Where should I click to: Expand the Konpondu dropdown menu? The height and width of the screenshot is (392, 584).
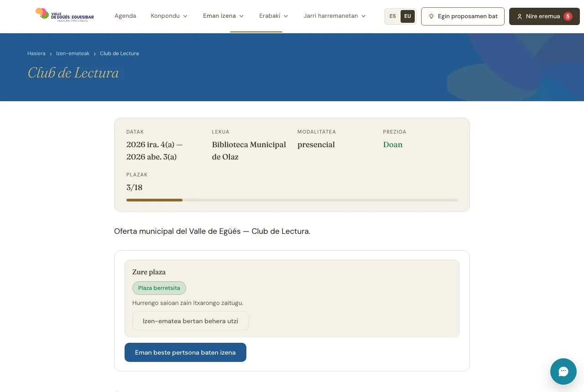click(x=169, y=16)
